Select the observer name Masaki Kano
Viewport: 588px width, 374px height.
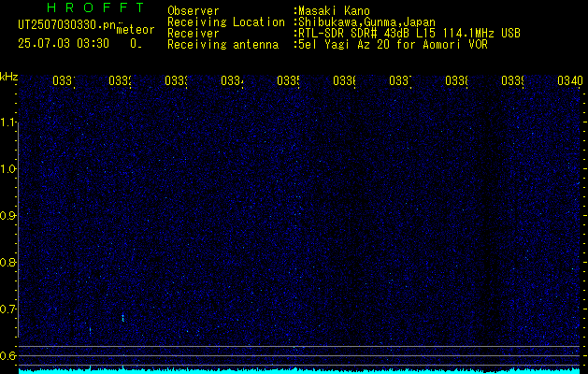tap(334, 11)
